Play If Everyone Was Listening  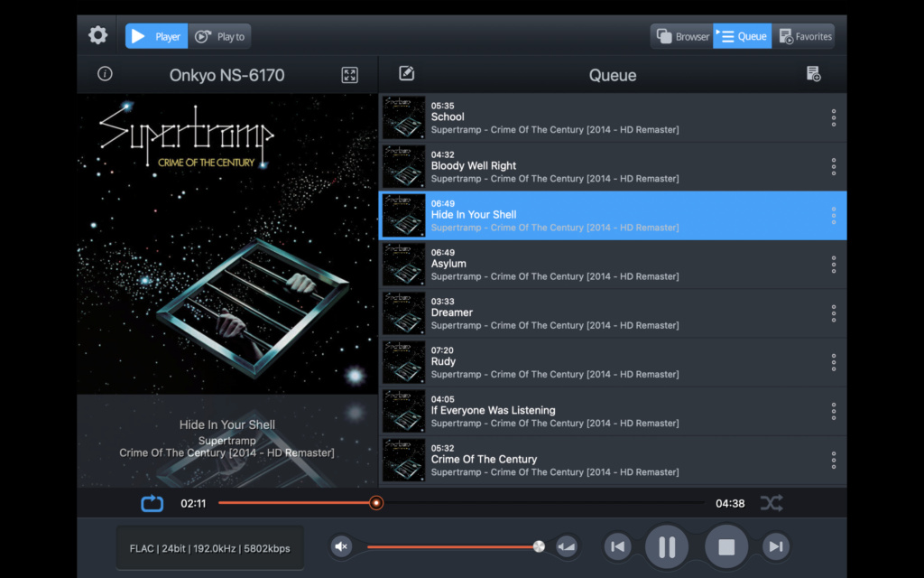click(x=494, y=411)
